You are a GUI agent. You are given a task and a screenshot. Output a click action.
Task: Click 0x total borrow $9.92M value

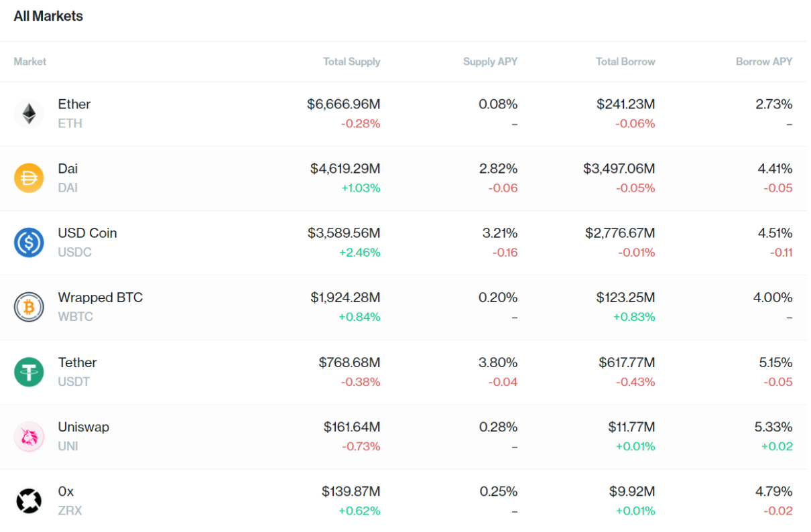click(x=632, y=491)
